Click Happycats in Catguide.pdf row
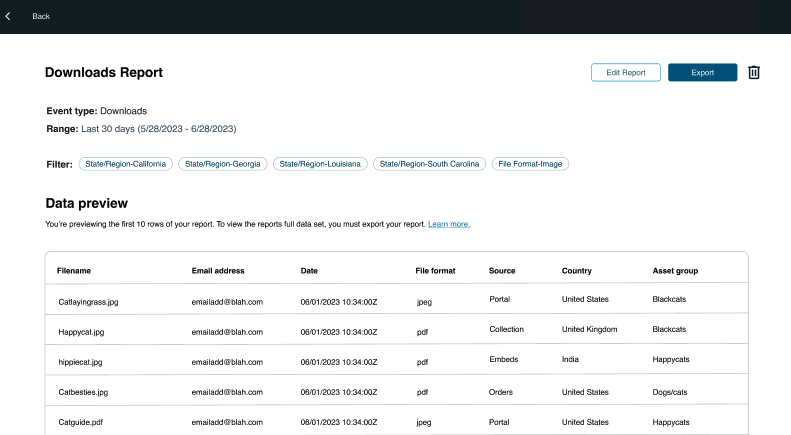 (x=671, y=422)
